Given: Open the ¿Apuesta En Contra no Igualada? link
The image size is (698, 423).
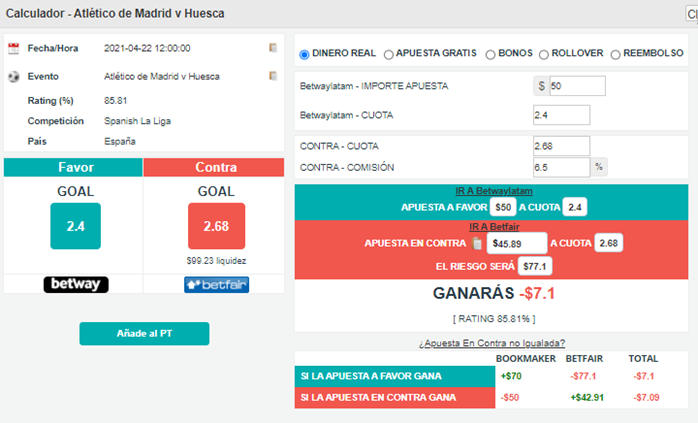Looking at the screenshot, I should click(x=492, y=343).
